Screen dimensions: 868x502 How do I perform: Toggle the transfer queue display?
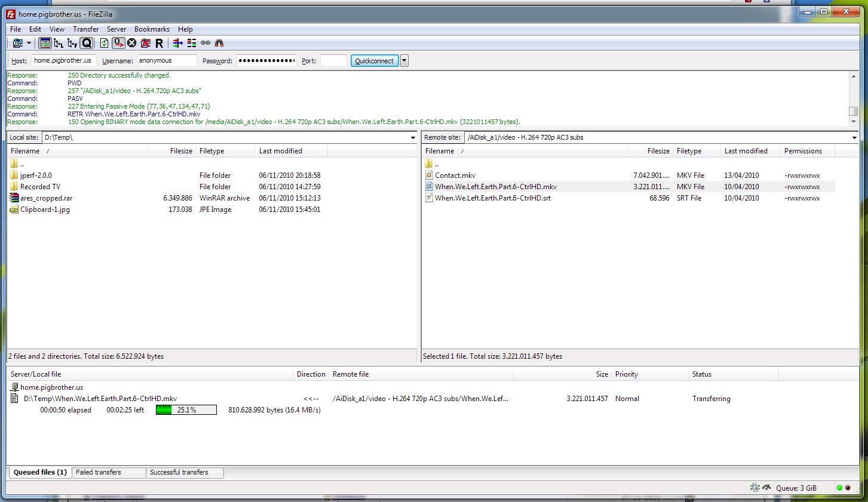(87, 43)
